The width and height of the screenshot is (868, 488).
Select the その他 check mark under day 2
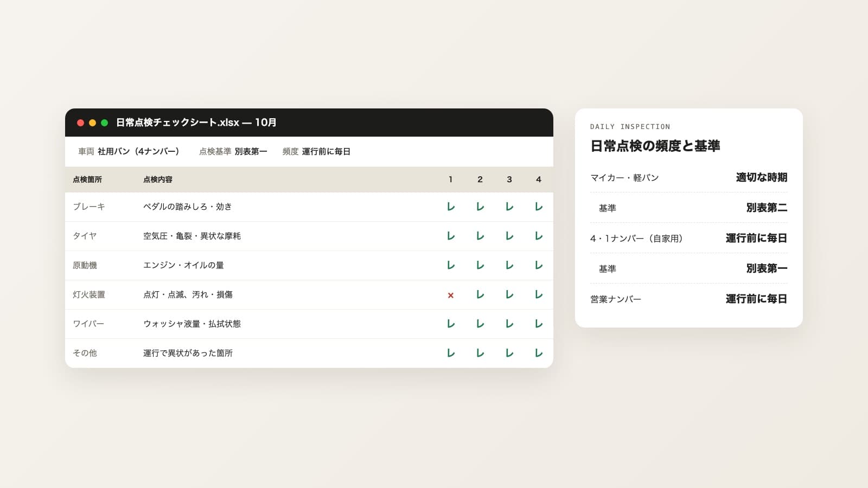480,353
